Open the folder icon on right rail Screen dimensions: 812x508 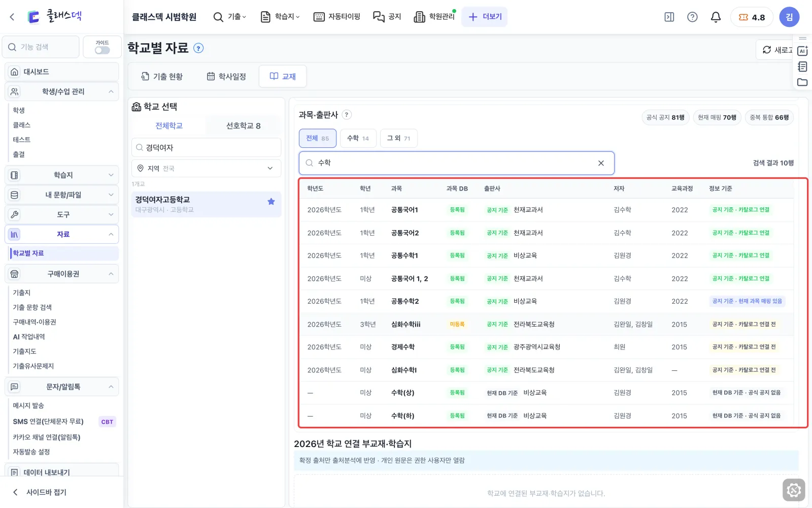pos(802,82)
